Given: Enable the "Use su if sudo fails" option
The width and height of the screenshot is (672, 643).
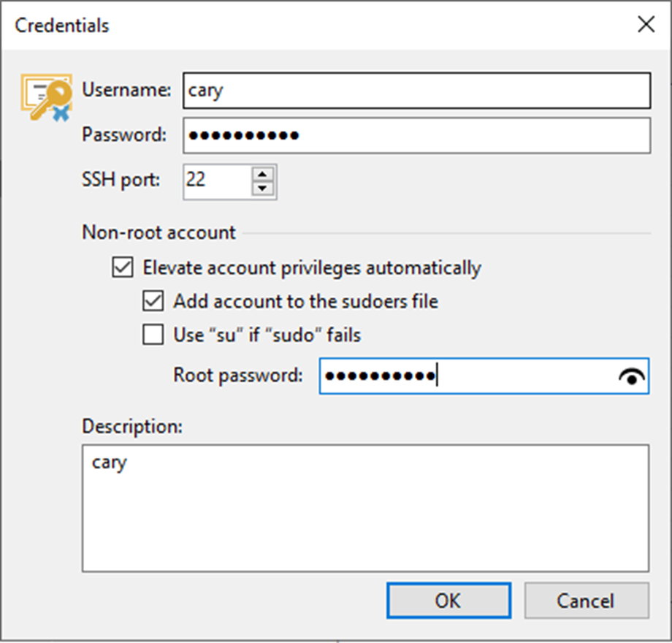Looking at the screenshot, I should 153,335.
